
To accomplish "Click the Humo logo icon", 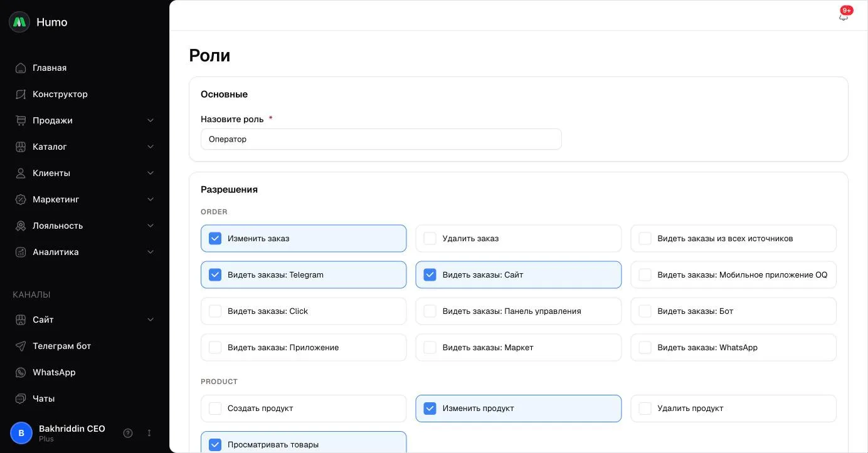I will tap(19, 22).
